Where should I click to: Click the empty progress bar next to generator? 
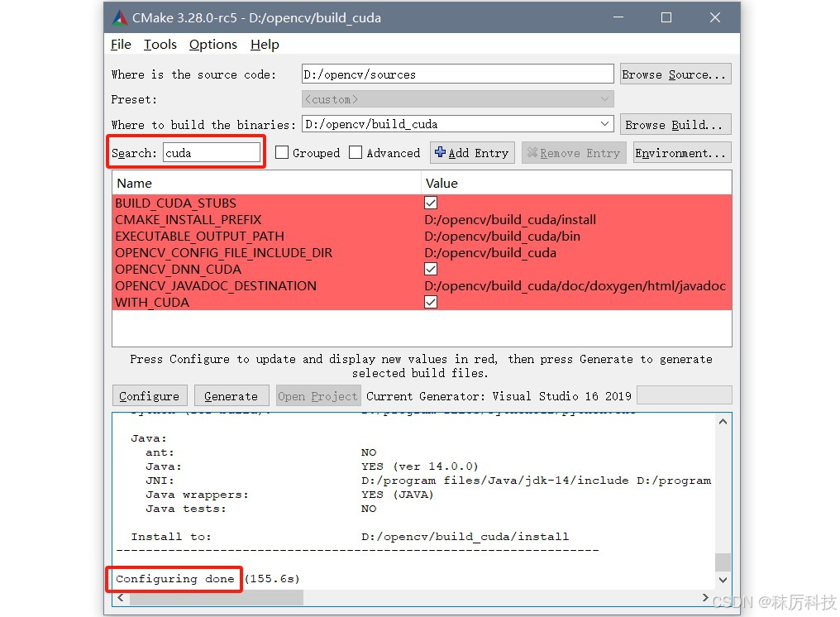click(684, 395)
